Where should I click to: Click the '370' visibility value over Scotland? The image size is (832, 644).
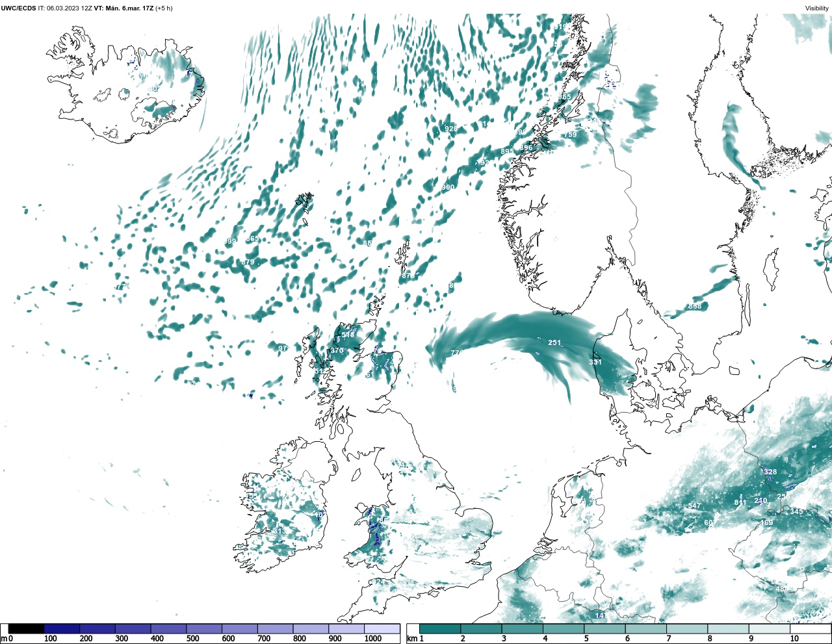click(x=337, y=351)
